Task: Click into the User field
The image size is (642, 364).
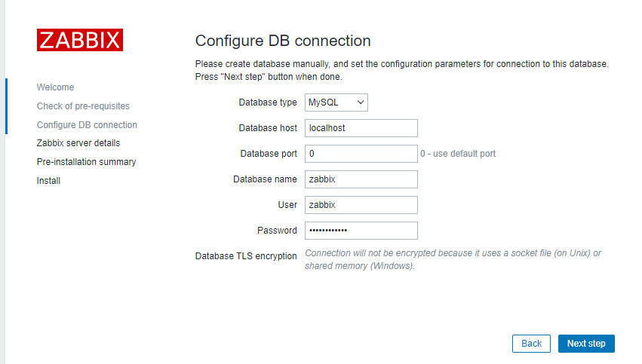Action: pos(361,205)
